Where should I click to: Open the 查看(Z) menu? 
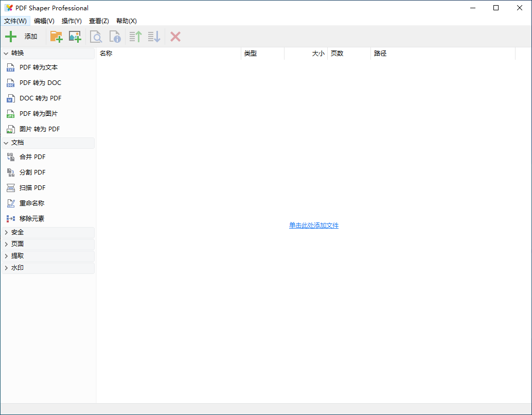(99, 21)
